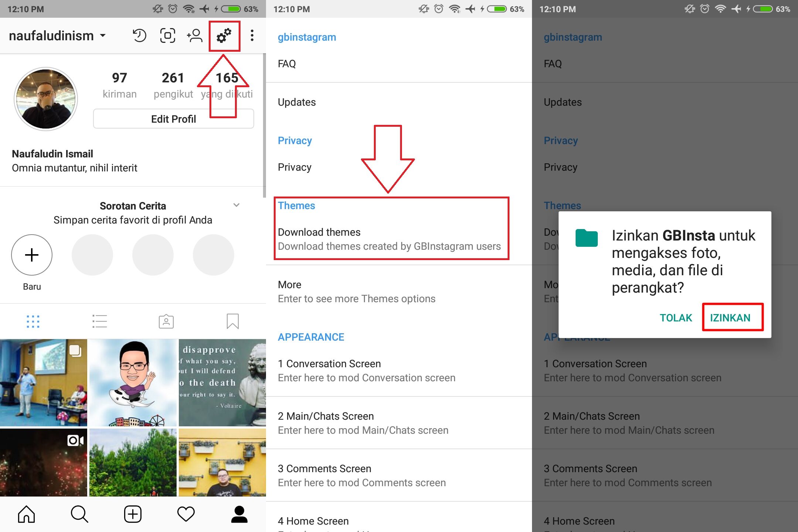The height and width of the screenshot is (532, 798).
Task: Open FAQ in GB settings list
Action: (399, 64)
